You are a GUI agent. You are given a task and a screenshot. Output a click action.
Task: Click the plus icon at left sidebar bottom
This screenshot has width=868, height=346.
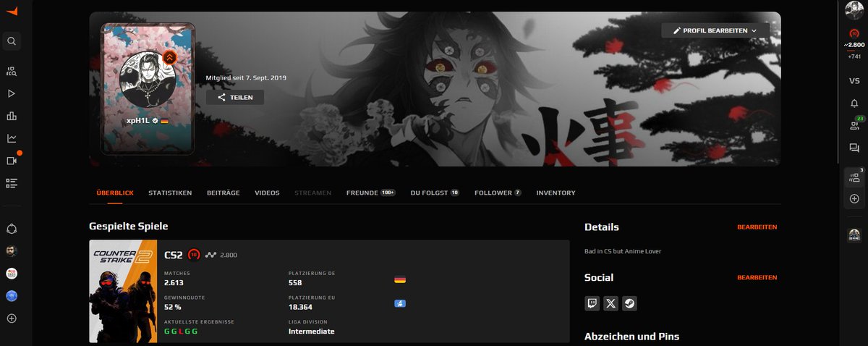click(12, 318)
